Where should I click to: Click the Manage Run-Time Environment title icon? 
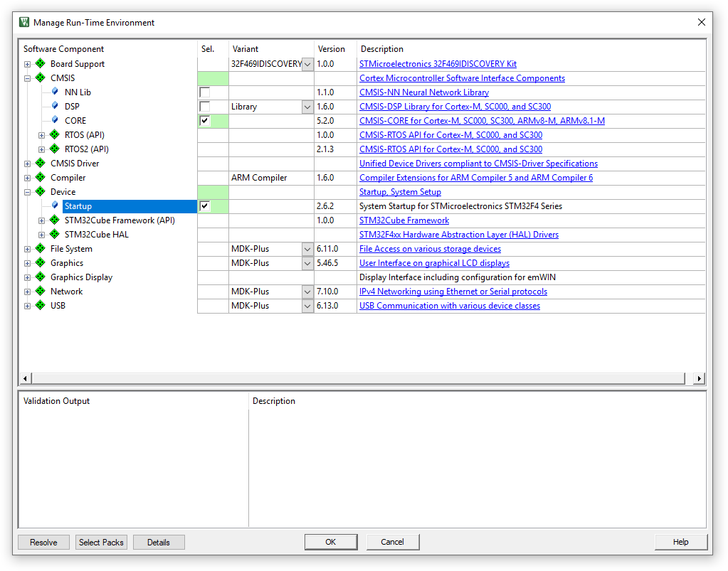24,22
